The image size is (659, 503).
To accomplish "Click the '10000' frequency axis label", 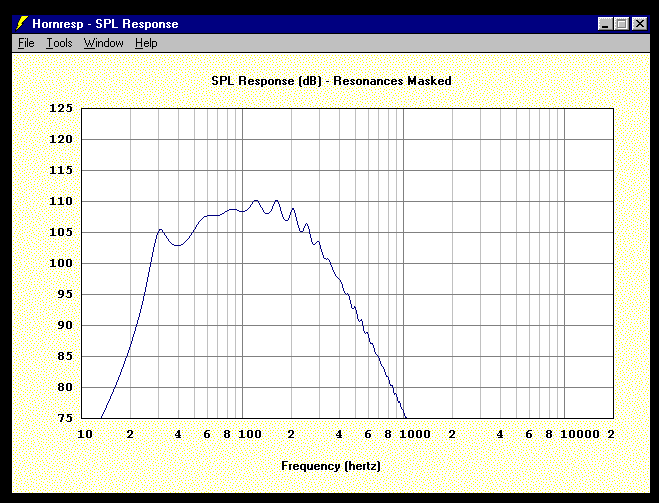I will (x=580, y=434).
